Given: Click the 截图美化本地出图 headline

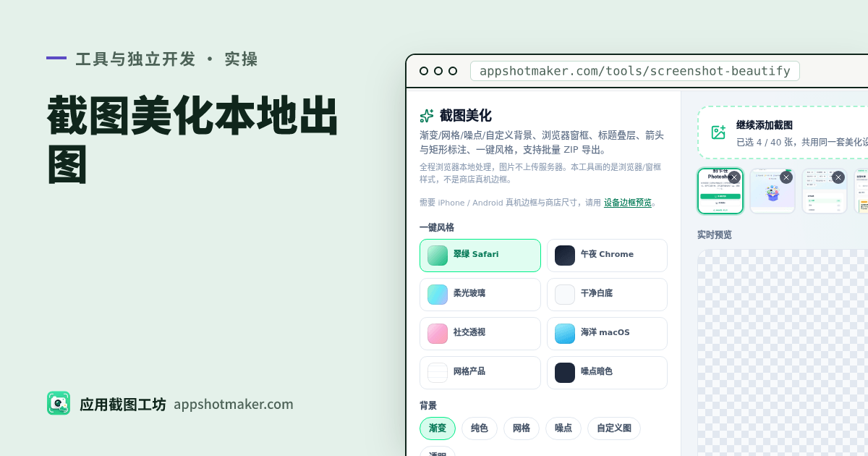Looking at the screenshot, I should tap(194, 140).
